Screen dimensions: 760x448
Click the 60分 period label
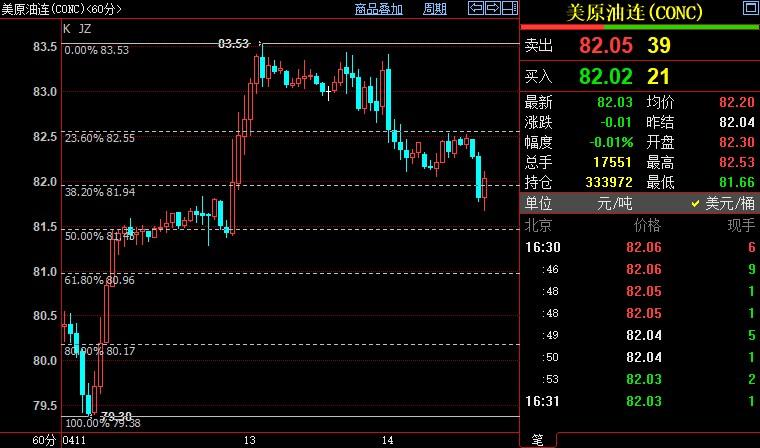coord(16,440)
